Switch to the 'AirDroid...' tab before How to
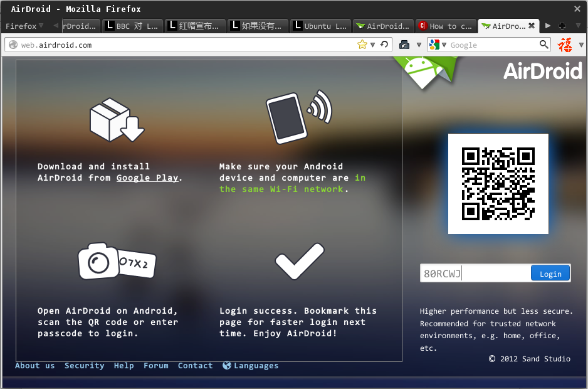588x389 pixels. point(383,26)
